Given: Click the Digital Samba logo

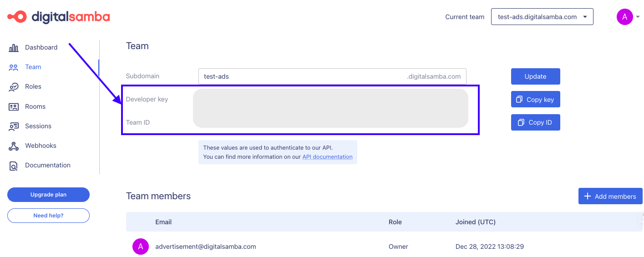Looking at the screenshot, I should pos(58,17).
